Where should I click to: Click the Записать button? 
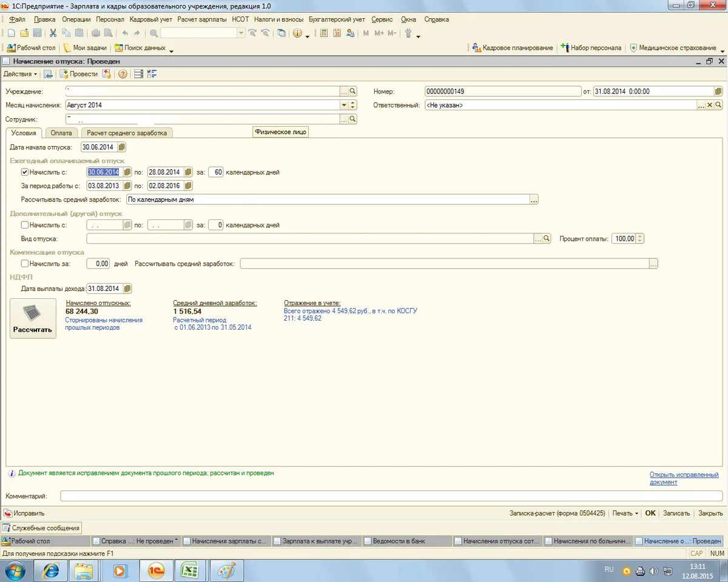676,513
